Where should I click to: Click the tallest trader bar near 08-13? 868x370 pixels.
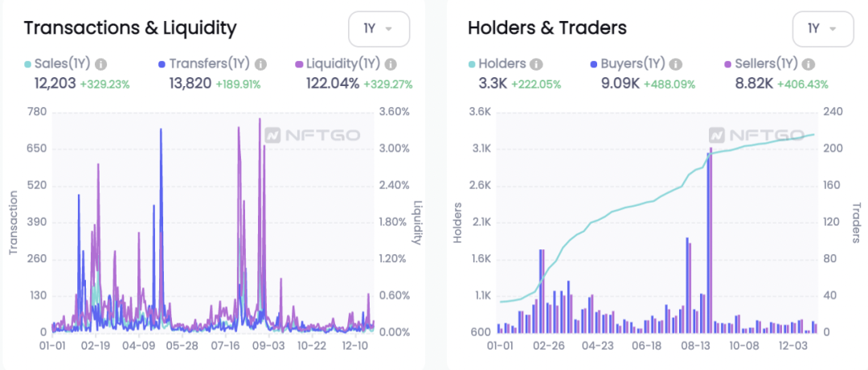tap(709, 241)
